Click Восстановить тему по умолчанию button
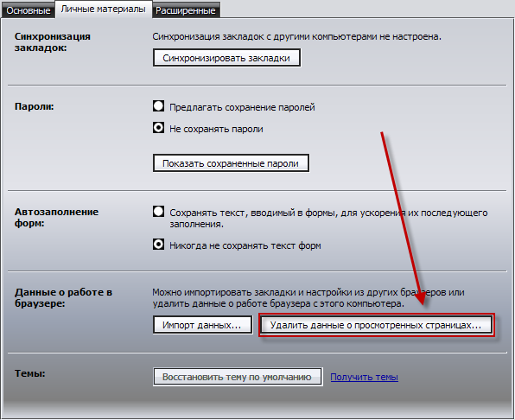The height and width of the screenshot is (420, 515). point(238,377)
